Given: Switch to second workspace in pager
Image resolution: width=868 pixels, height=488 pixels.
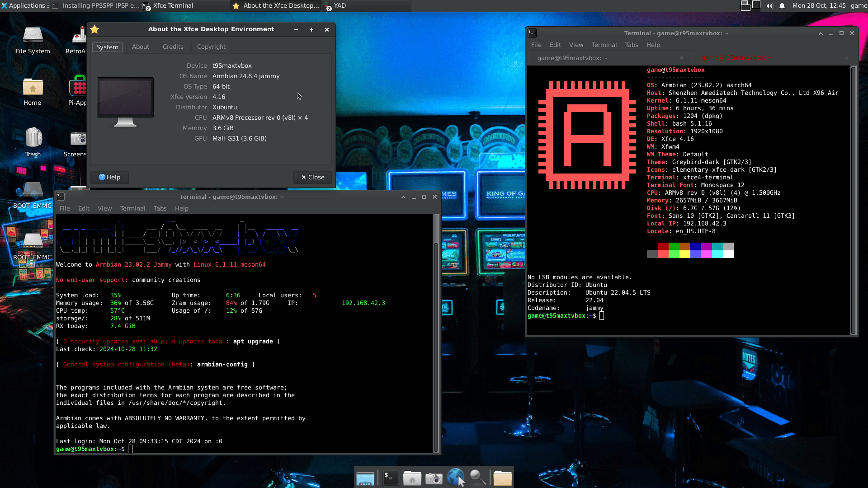Looking at the screenshot, I should tap(756, 5).
